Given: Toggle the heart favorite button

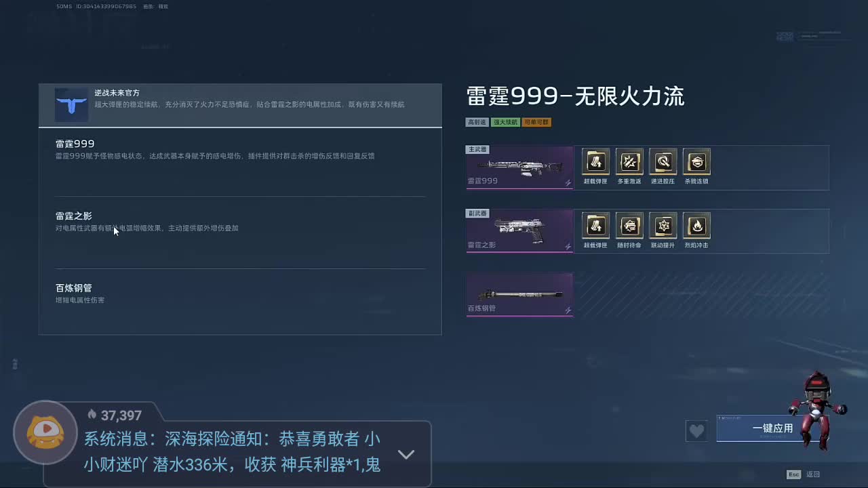Looking at the screenshot, I should [696, 430].
